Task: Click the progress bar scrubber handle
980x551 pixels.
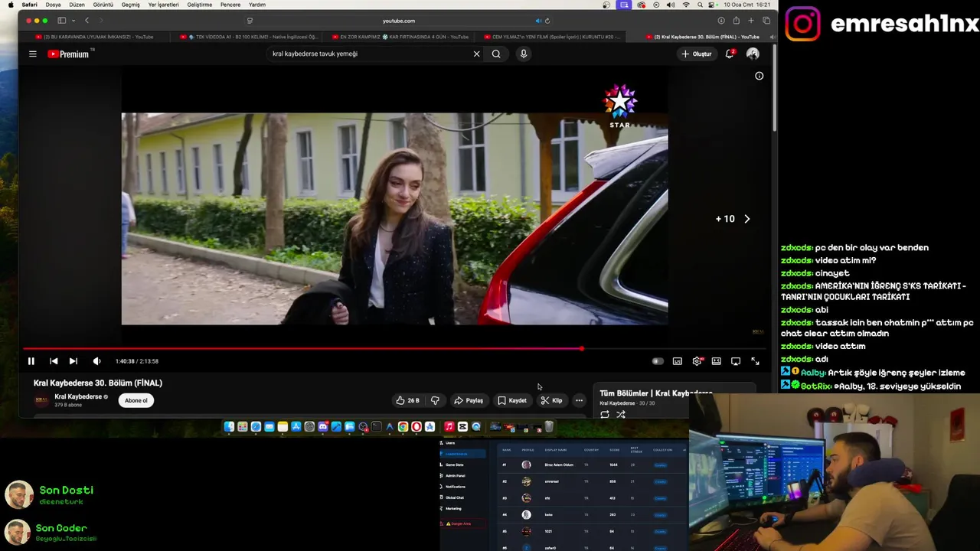Action: [x=582, y=349]
